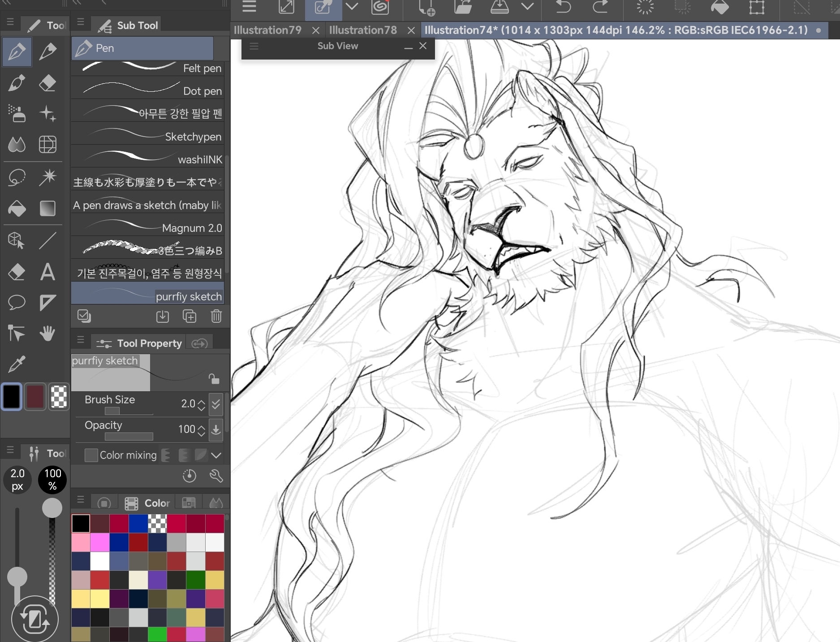Expand the Color mixing options chevron
Viewport: 840px width, 642px height.
(216, 455)
